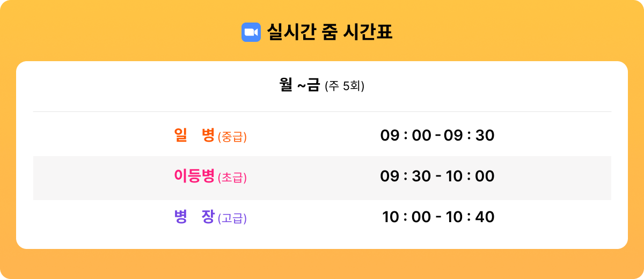
Task: Click the (고급) level tag
Action: pos(232,218)
